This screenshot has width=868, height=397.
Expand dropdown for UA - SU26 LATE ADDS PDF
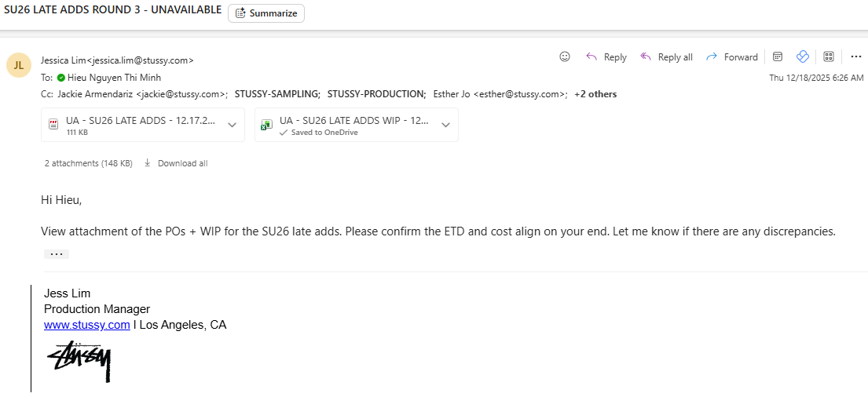pos(232,125)
